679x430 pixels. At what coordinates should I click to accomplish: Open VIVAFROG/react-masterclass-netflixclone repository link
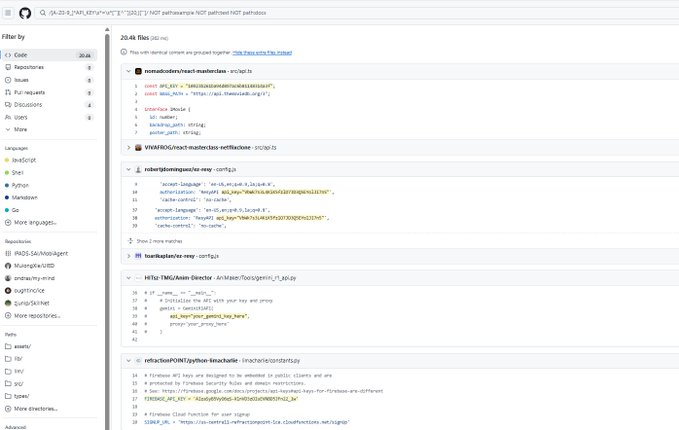(197, 148)
